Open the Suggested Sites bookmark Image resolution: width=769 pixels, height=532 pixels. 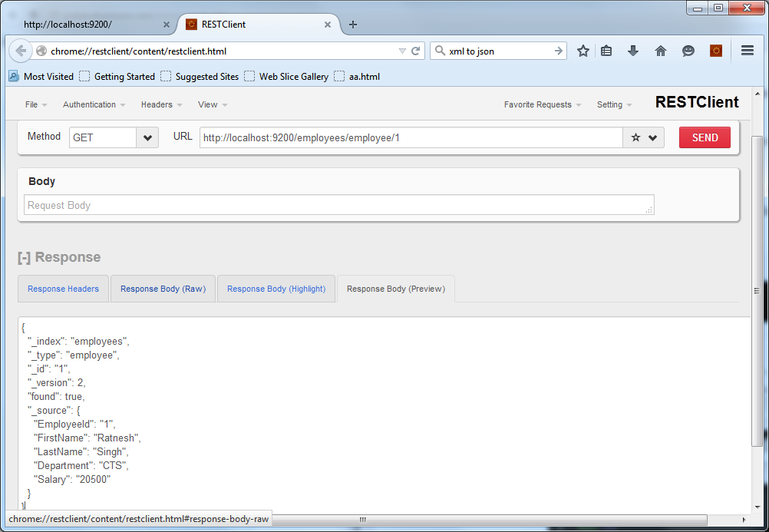(200, 77)
